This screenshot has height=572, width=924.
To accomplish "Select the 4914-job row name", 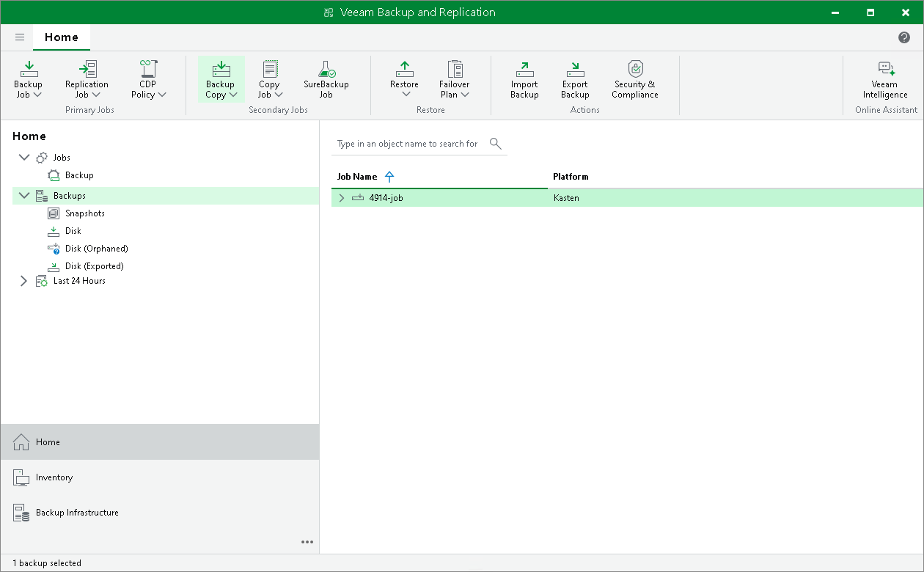I will [386, 198].
